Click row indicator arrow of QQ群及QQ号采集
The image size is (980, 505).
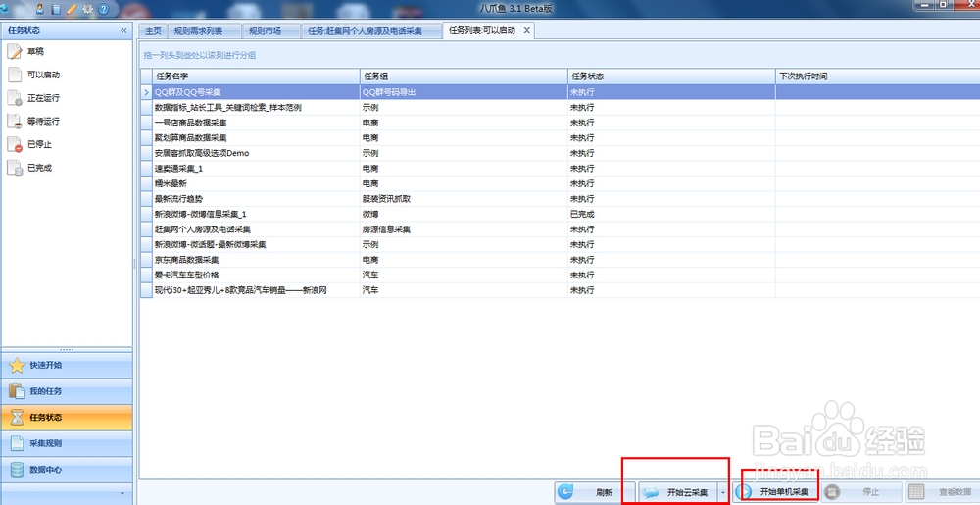[x=146, y=92]
